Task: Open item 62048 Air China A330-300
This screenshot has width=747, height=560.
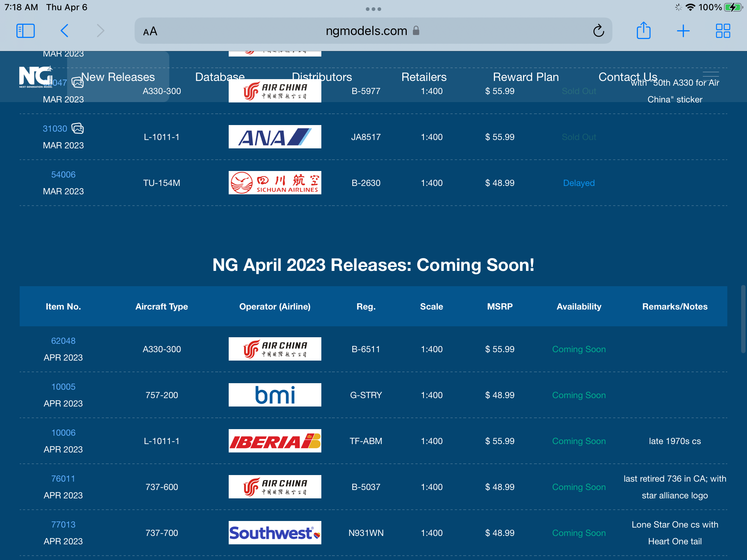Action: [x=63, y=341]
